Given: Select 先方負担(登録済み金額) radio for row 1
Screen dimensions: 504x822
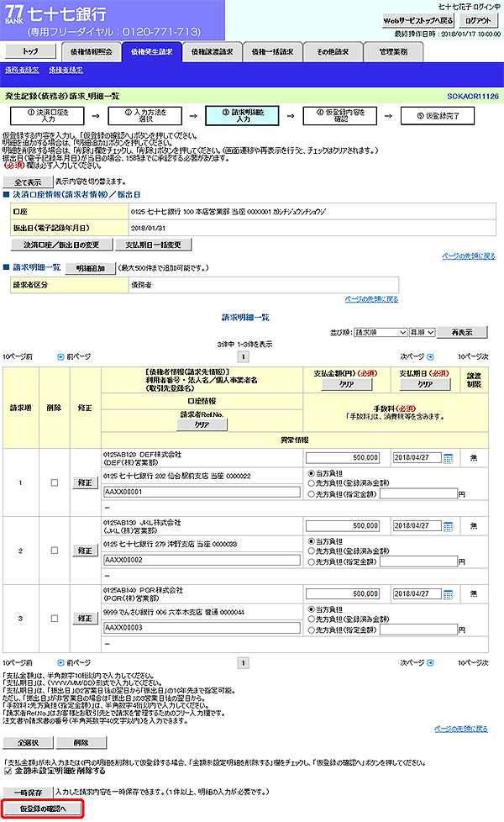Looking at the screenshot, I should tap(311, 483).
